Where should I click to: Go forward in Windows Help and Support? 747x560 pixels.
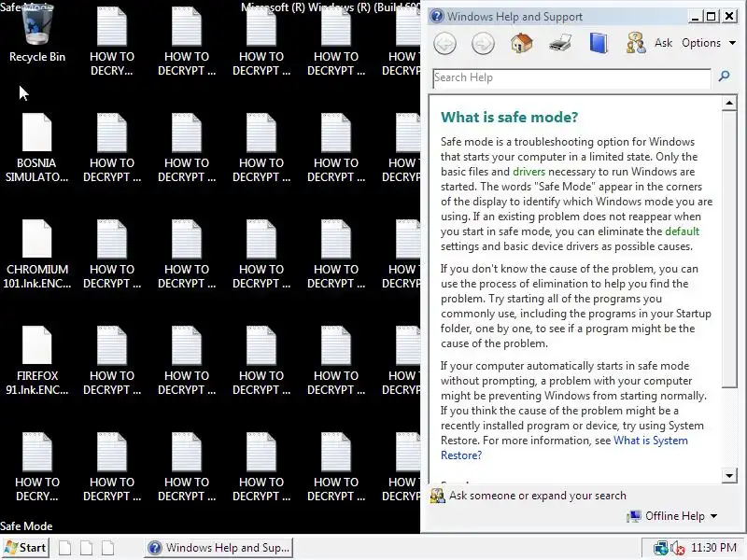(x=483, y=43)
